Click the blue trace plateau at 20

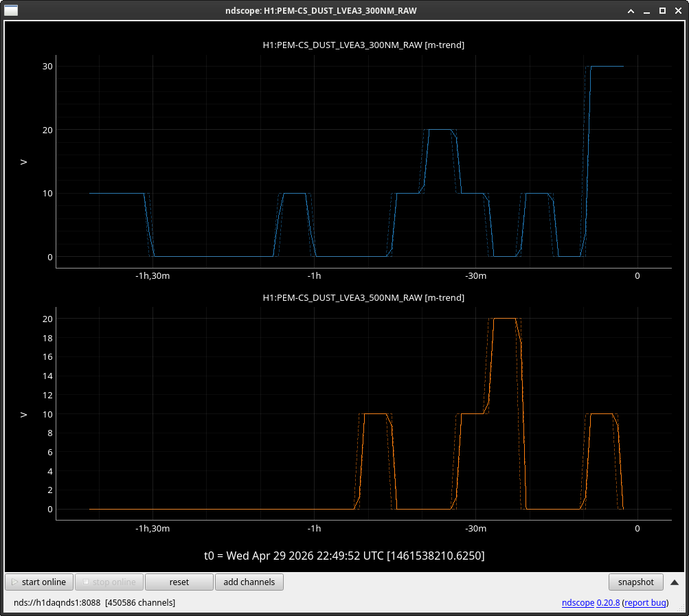(440, 130)
